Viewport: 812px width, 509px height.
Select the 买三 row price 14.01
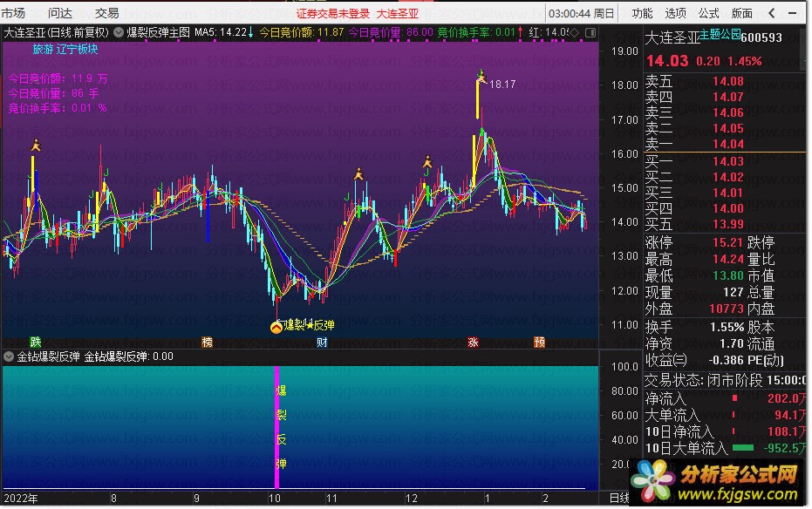click(x=727, y=193)
